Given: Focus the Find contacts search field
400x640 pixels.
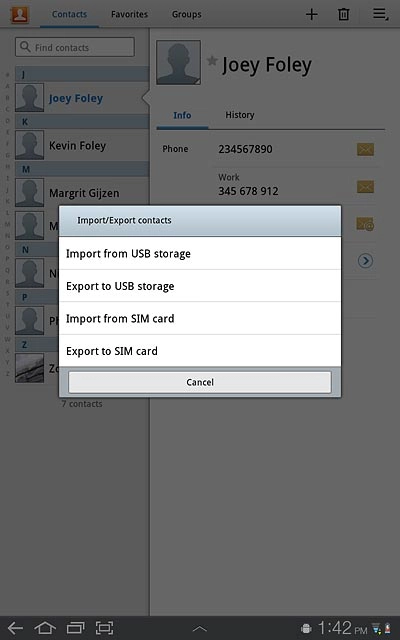Looking at the screenshot, I should pyautogui.click(x=75, y=47).
